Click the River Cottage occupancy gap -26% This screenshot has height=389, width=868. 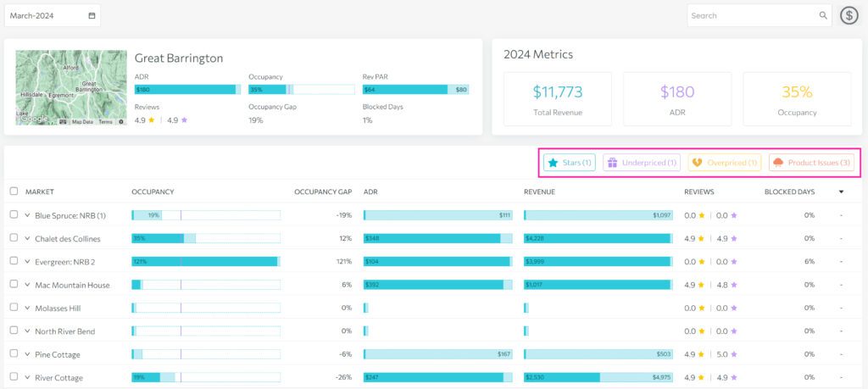coord(344,377)
